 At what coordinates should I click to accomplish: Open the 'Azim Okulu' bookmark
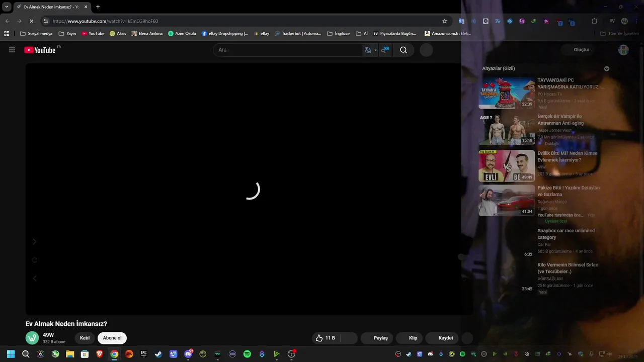182,34
